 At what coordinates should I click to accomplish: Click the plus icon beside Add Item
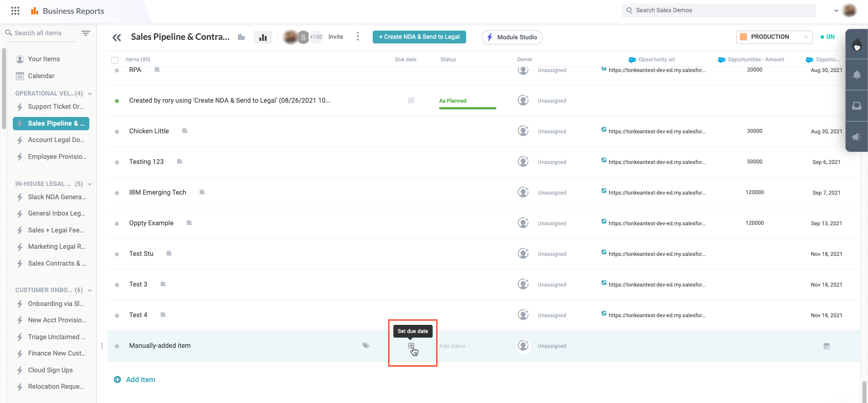(x=117, y=380)
